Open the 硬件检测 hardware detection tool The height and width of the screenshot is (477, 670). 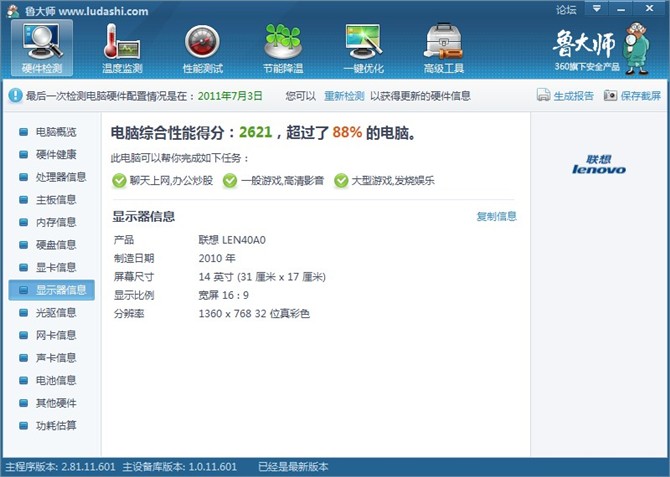coord(42,48)
